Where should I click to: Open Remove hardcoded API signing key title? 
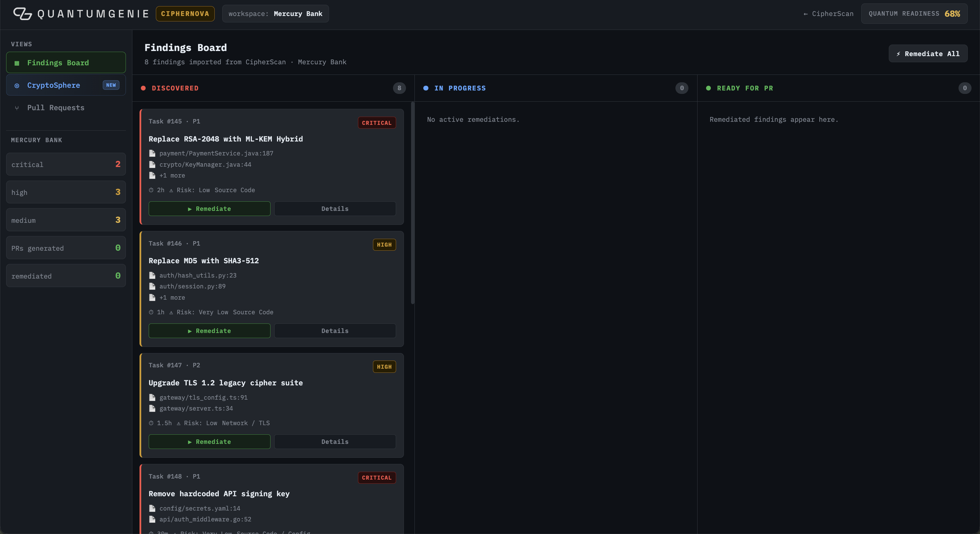pos(219,494)
